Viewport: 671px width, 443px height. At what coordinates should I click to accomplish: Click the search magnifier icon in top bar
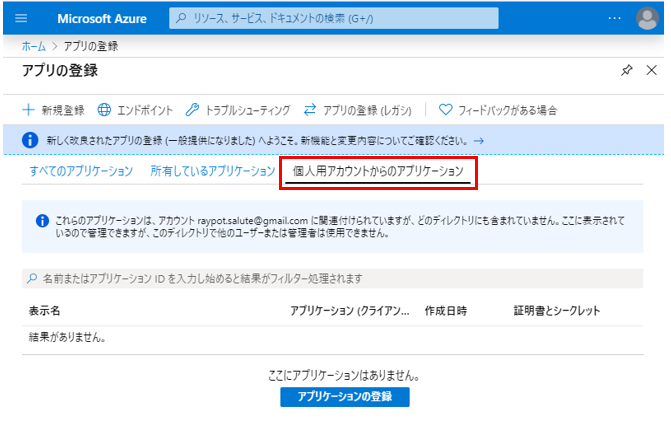pos(181,18)
